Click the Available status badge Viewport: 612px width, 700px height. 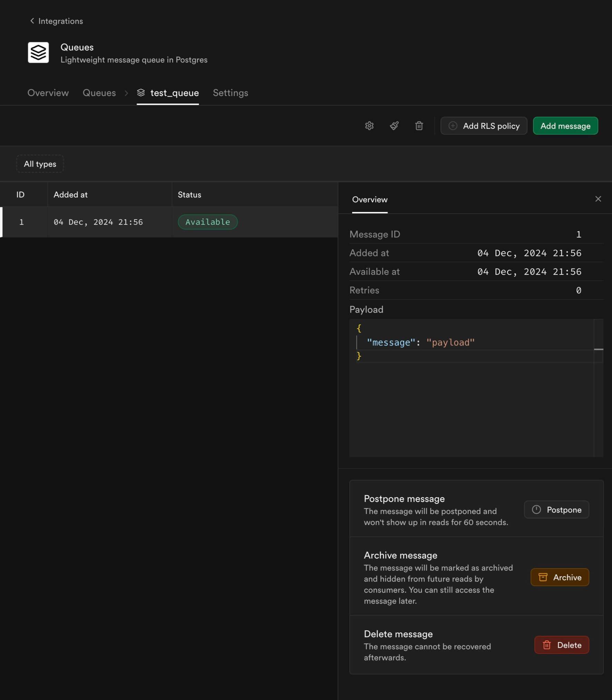(x=207, y=222)
